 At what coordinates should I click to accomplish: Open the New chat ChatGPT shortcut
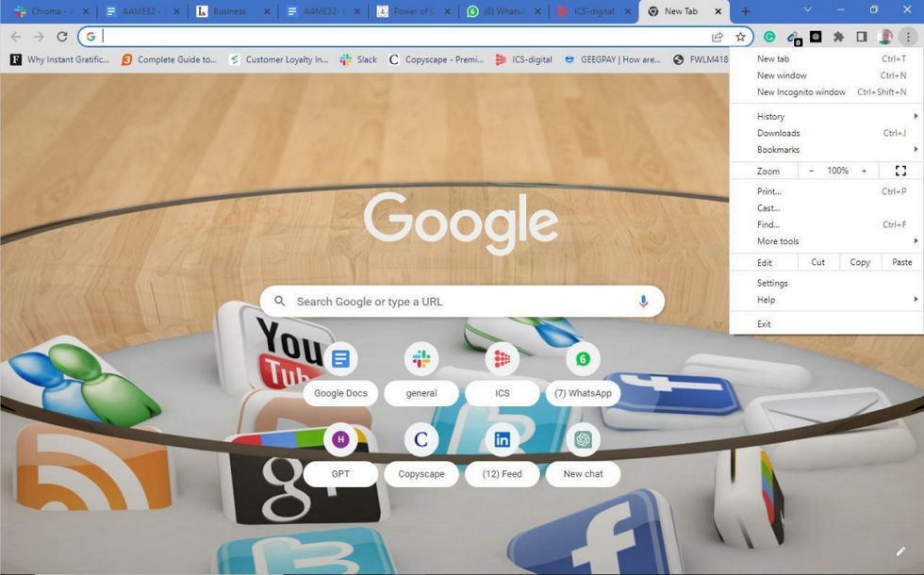pos(583,439)
